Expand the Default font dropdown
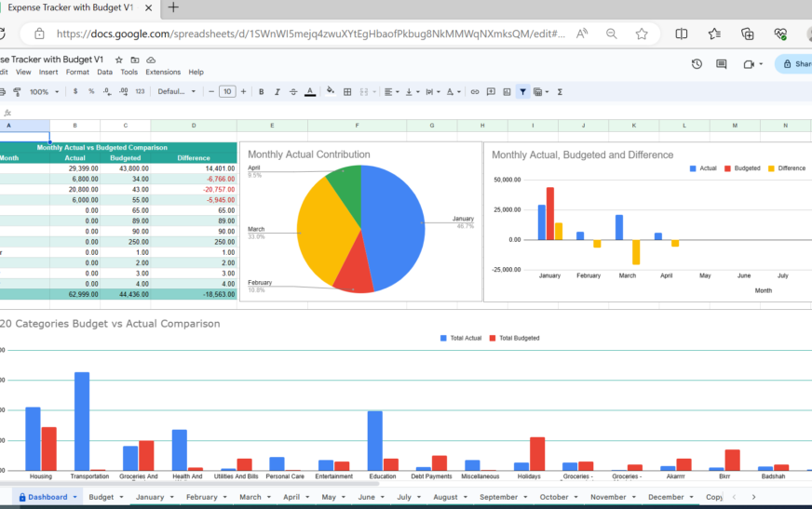This screenshot has width=812, height=509. (177, 92)
